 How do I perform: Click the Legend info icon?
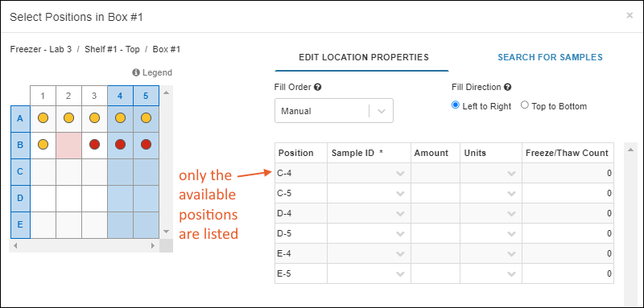point(136,72)
